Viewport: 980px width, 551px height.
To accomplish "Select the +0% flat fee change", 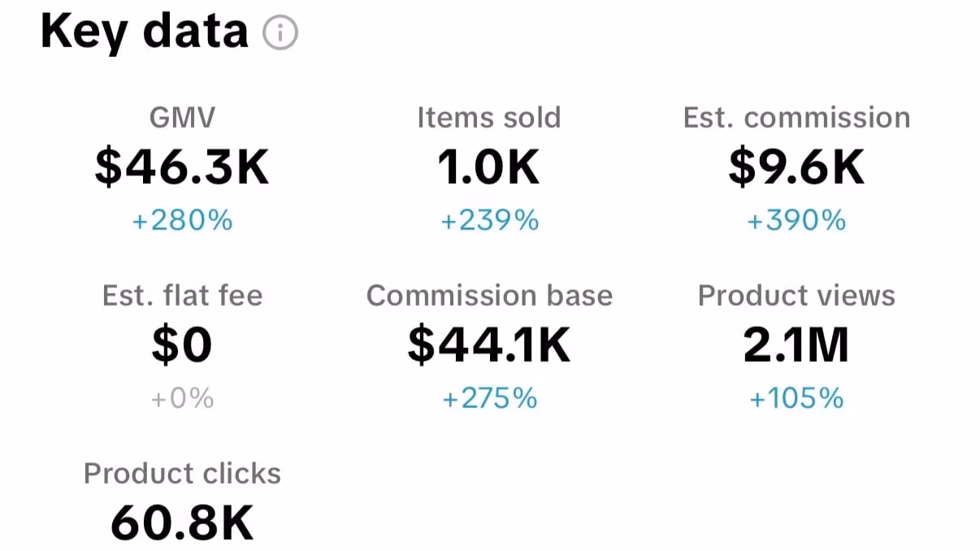I will click(182, 398).
